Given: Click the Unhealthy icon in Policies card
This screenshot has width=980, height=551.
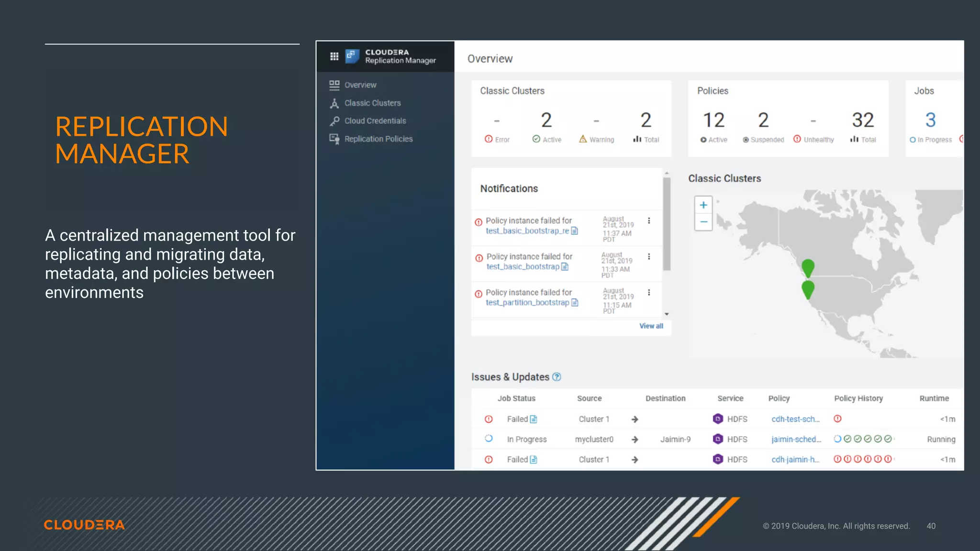Looking at the screenshot, I should [x=797, y=139].
